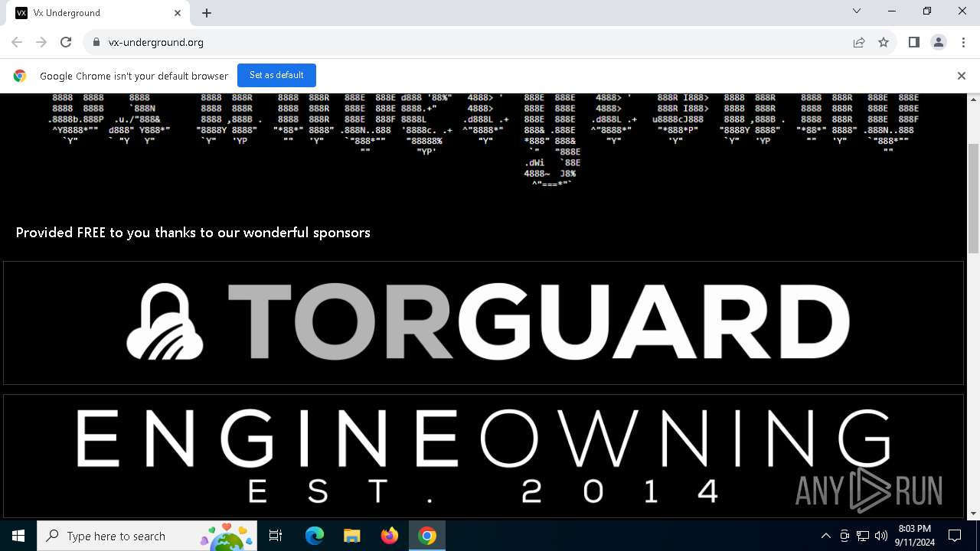Launch Microsoft Edge from taskbar
The height and width of the screenshot is (551, 980).
[x=315, y=536]
